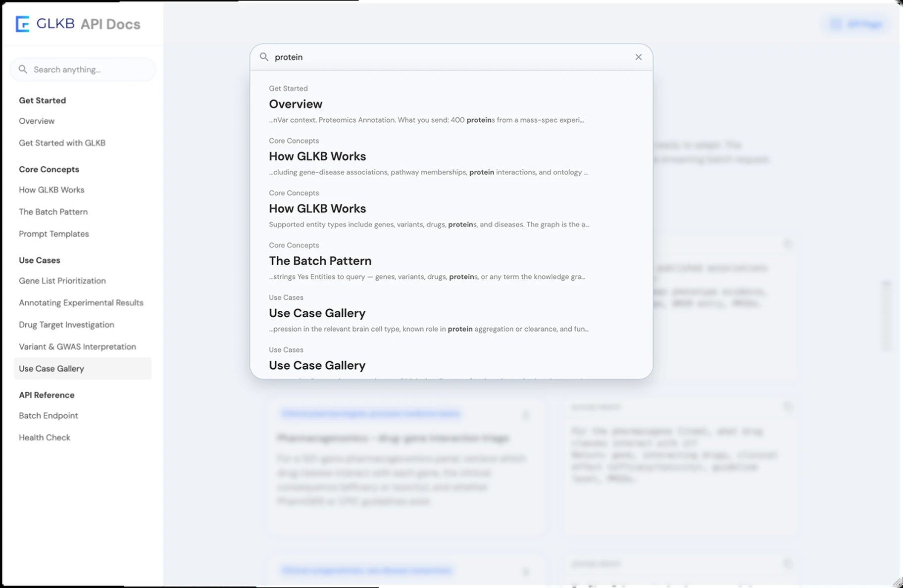
Task: Select The Batch Pattern sidebar item
Action: click(x=53, y=211)
